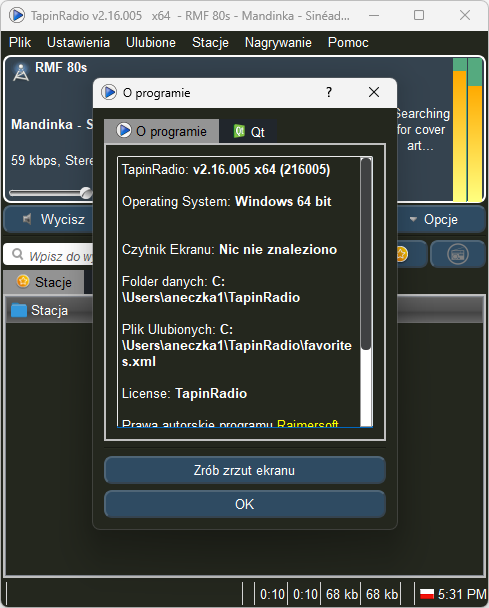
Task: Minimize the TapinRadio window
Action: pos(374,15)
